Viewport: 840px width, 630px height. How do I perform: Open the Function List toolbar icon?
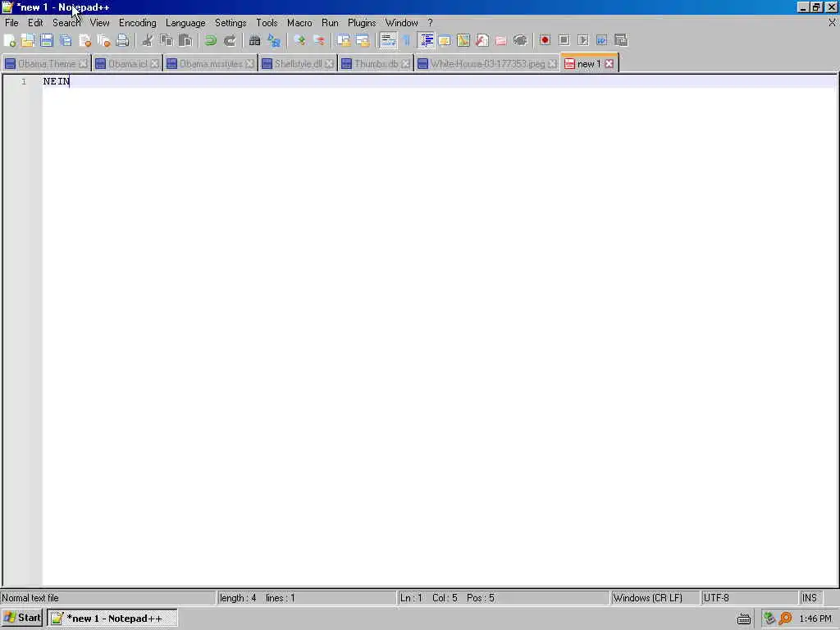(482, 40)
